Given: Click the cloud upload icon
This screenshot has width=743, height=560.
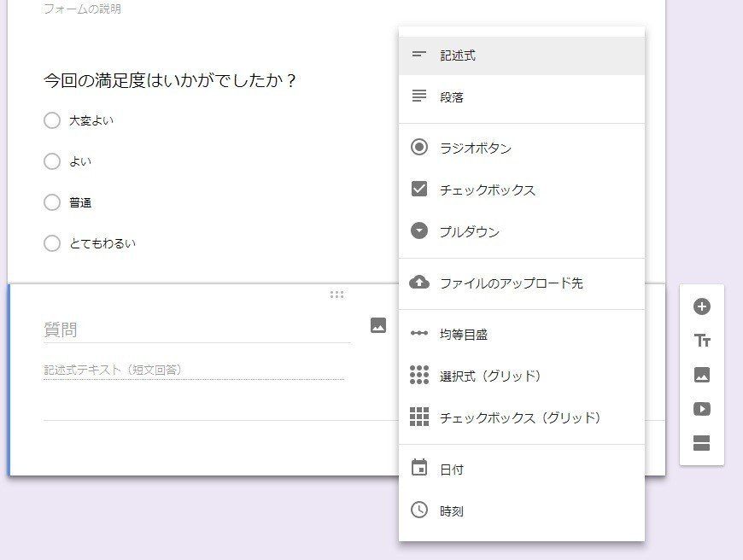Looking at the screenshot, I should [x=418, y=282].
